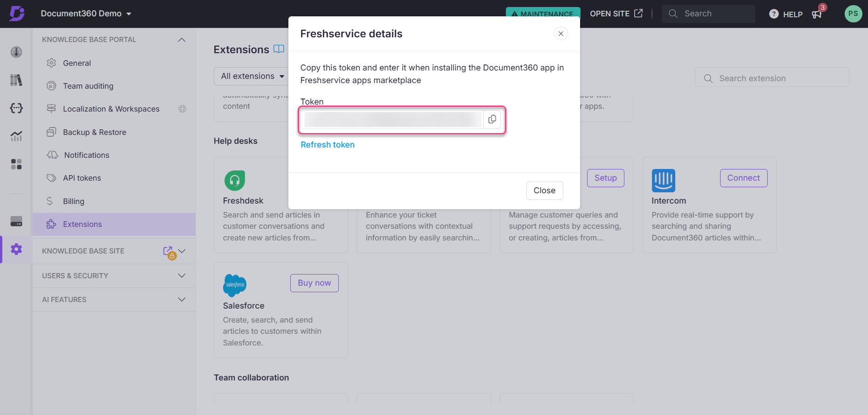868x415 pixels.
Task: Click the Freshdesk card title
Action: tap(243, 201)
